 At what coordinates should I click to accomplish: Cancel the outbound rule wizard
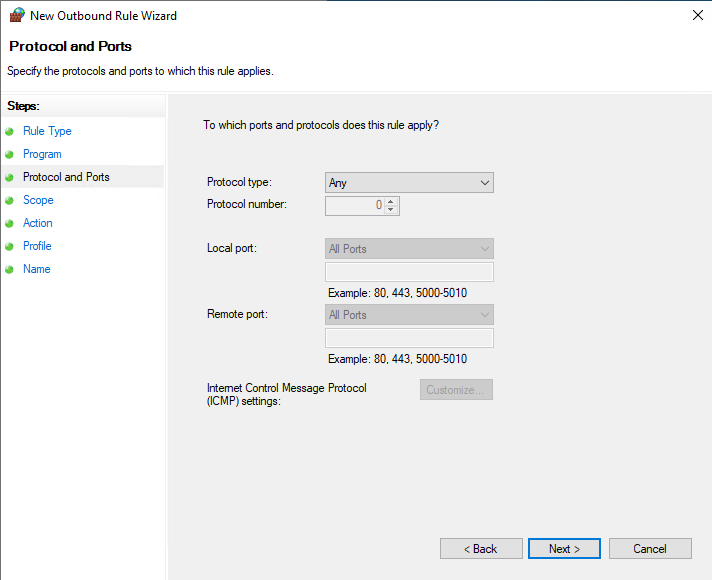pyautogui.click(x=650, y=549)
